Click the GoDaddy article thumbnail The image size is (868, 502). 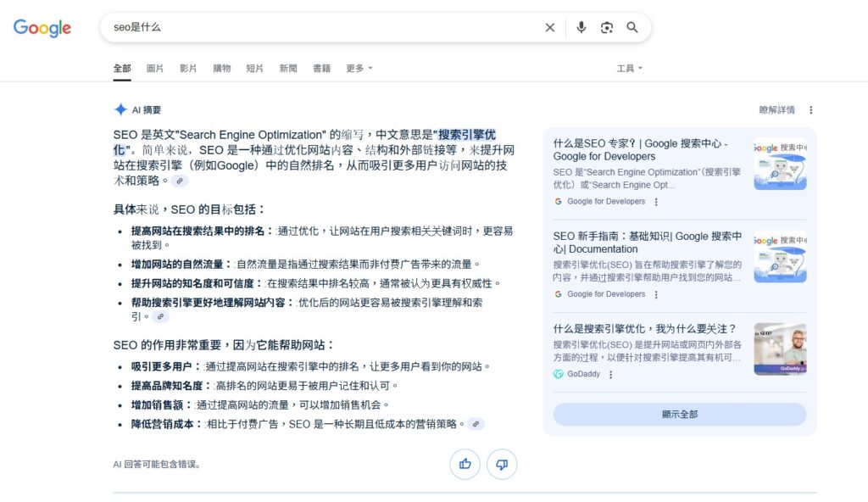[x=780, y=349]
